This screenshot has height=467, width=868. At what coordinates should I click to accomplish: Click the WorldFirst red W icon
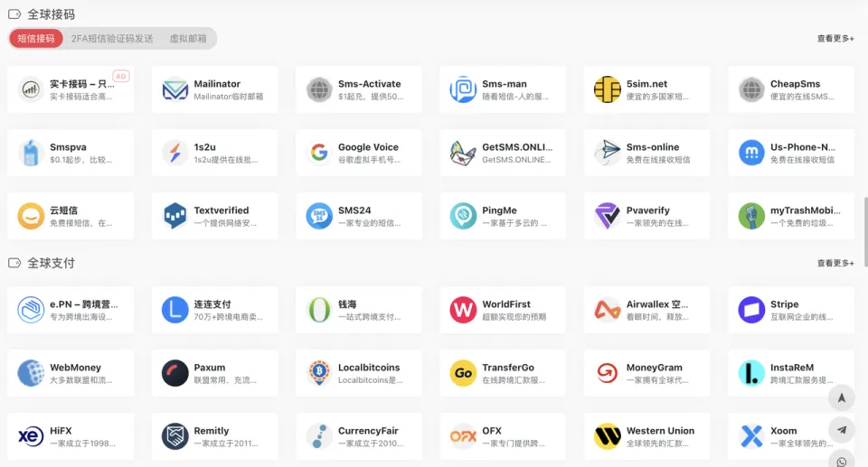463,310
